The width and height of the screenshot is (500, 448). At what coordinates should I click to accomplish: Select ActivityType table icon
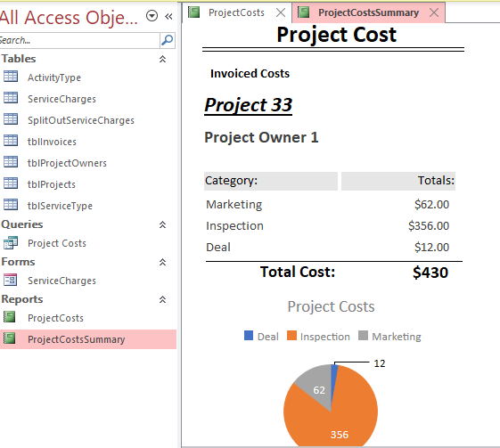11,77
